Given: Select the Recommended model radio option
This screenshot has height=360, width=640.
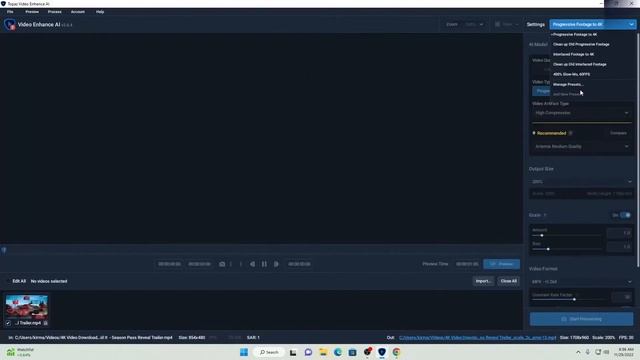Looking at the screenshot, I should 534,133.
